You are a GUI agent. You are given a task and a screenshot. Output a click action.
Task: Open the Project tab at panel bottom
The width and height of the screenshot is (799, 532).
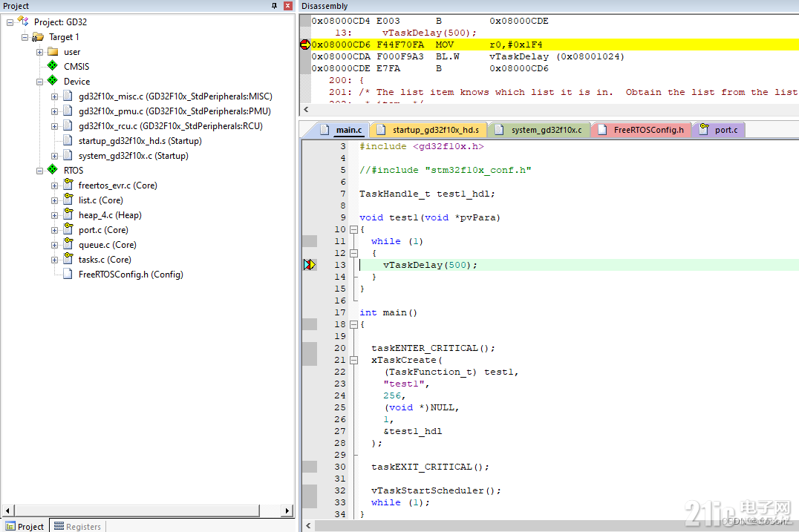tap(25, 526)
